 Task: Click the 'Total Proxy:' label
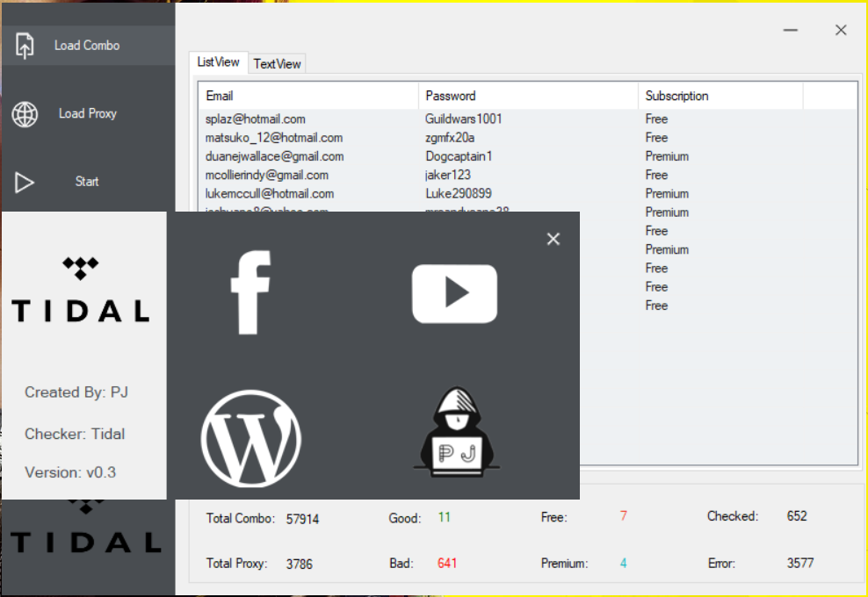point(236,564)
